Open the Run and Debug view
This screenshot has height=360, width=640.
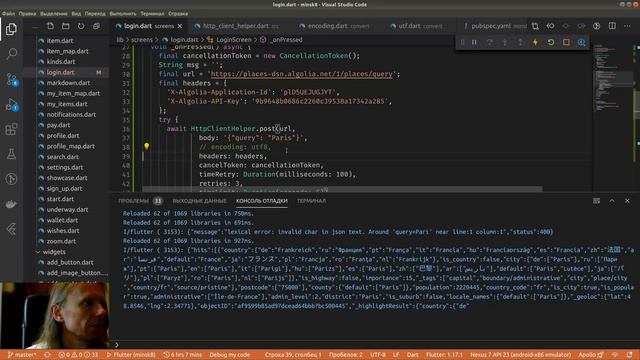pyautogui.click(x=11, y=104)
